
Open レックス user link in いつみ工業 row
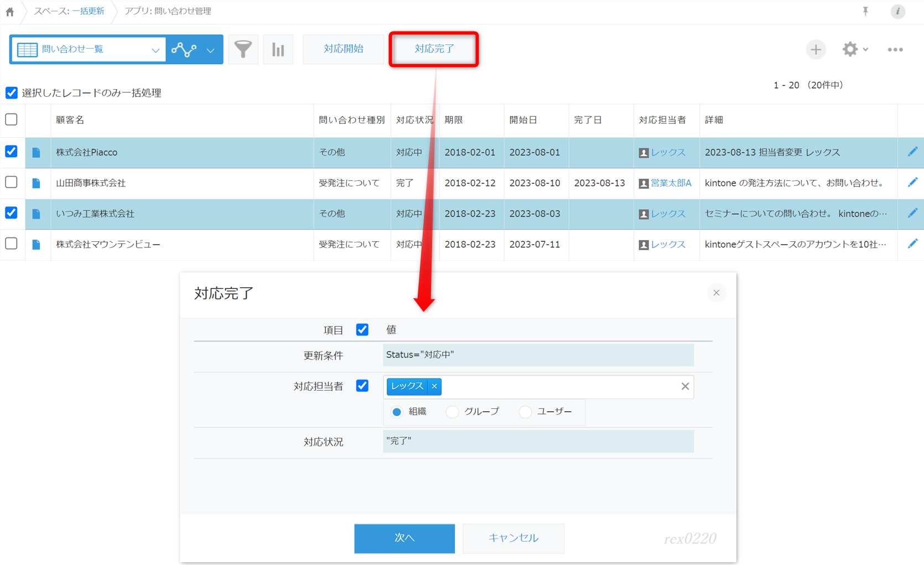pos(668,214)
